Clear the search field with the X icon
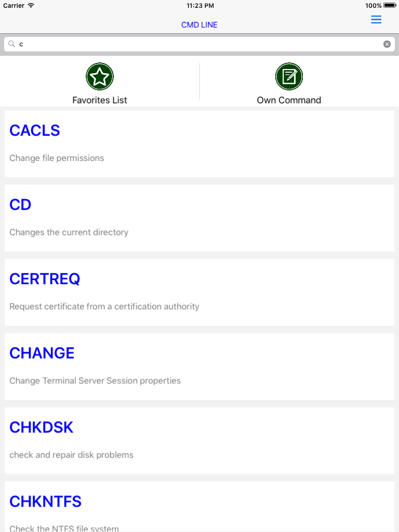Viewport: 399px width, 532px height. [387, 44]
